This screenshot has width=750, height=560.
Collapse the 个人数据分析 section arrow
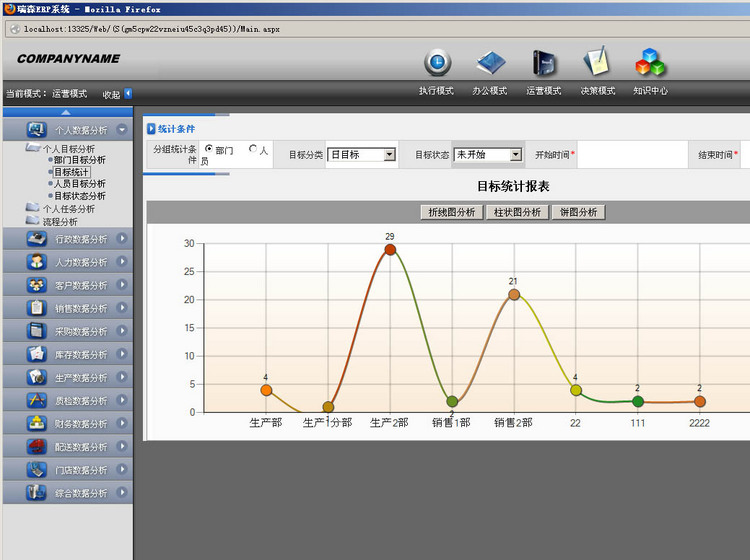(x=122, y=129)
